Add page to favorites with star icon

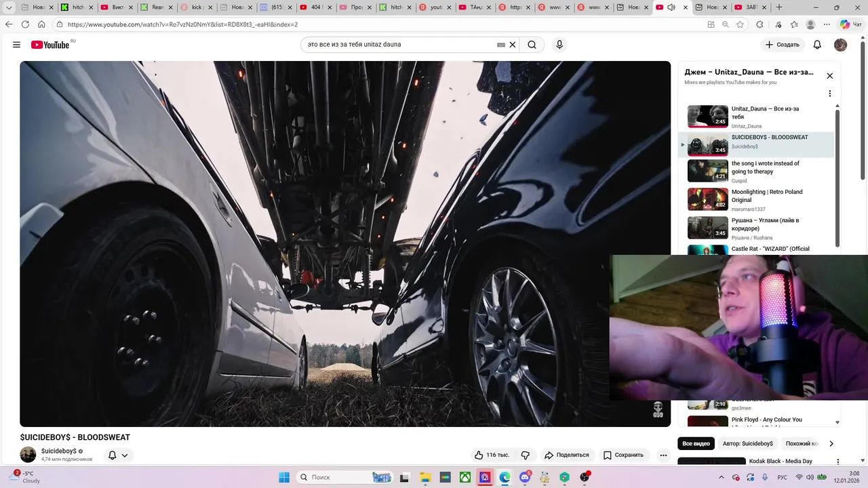point(740,24)
